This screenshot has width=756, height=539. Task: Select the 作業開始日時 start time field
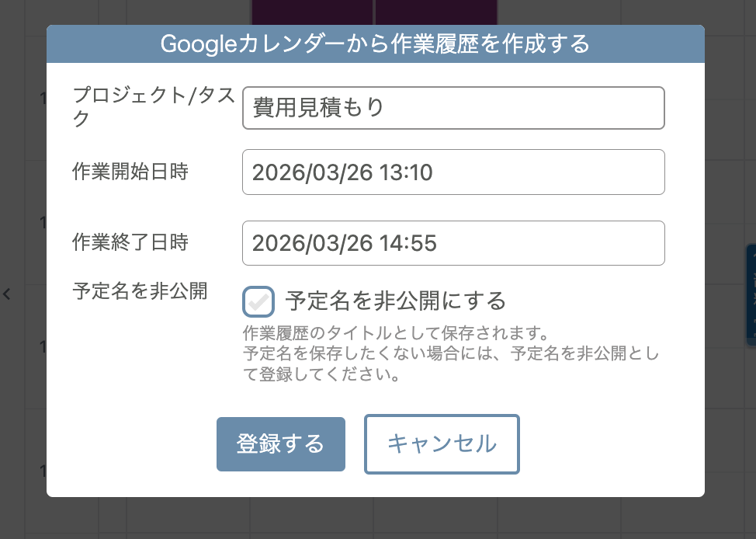(453, 172)
